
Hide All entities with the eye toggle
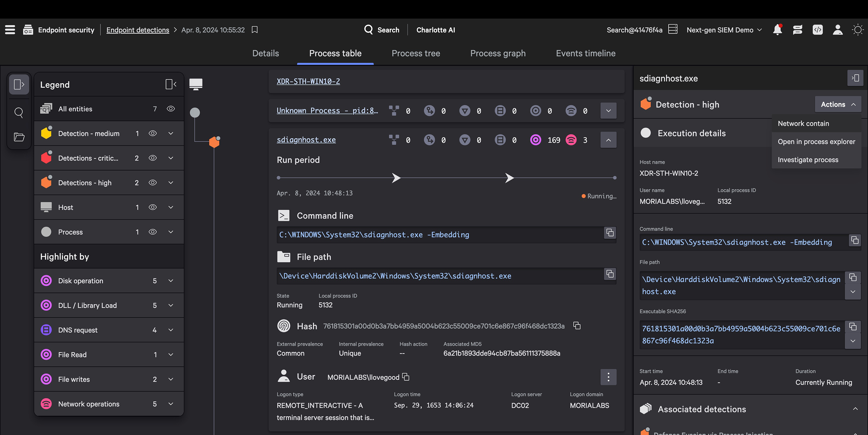coord(171,109)
